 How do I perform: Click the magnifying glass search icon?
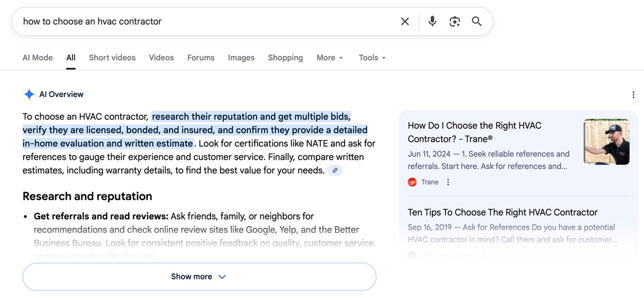pyautogui.click(x=477, y=21)
